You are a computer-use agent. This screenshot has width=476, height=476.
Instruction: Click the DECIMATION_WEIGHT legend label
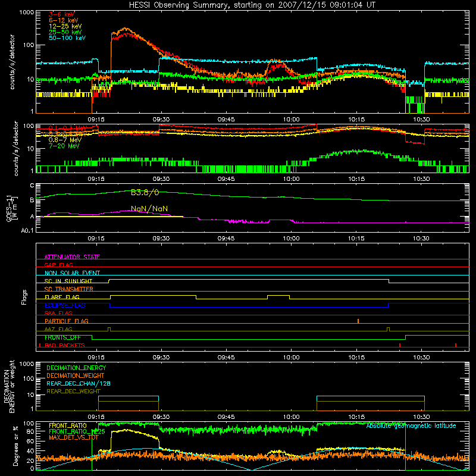click(76, 376)
